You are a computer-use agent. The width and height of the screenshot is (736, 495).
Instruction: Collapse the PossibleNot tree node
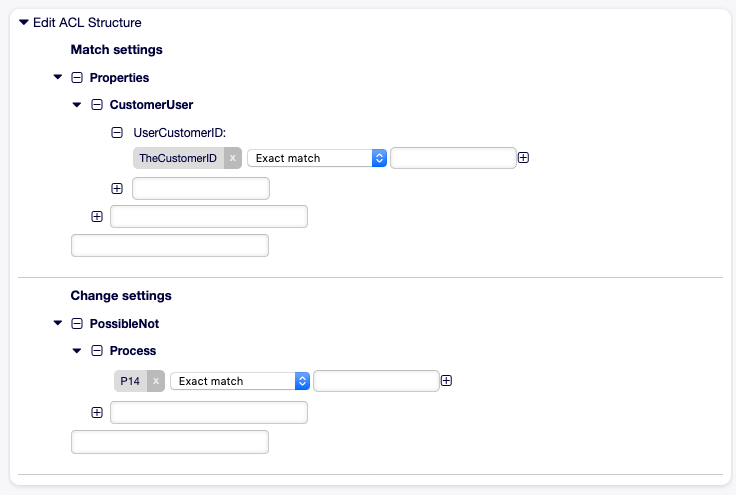pyautogui.click(x=58, y=323)
